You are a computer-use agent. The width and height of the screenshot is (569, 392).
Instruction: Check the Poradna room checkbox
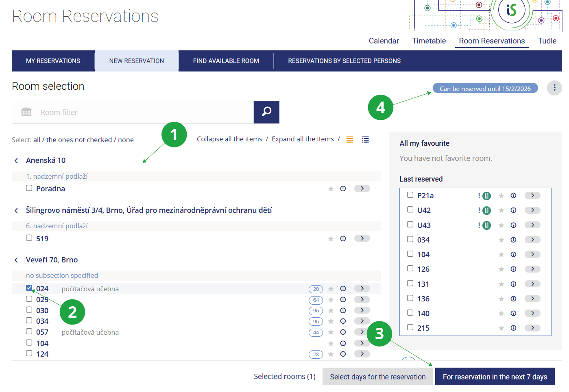pos(29,188)
